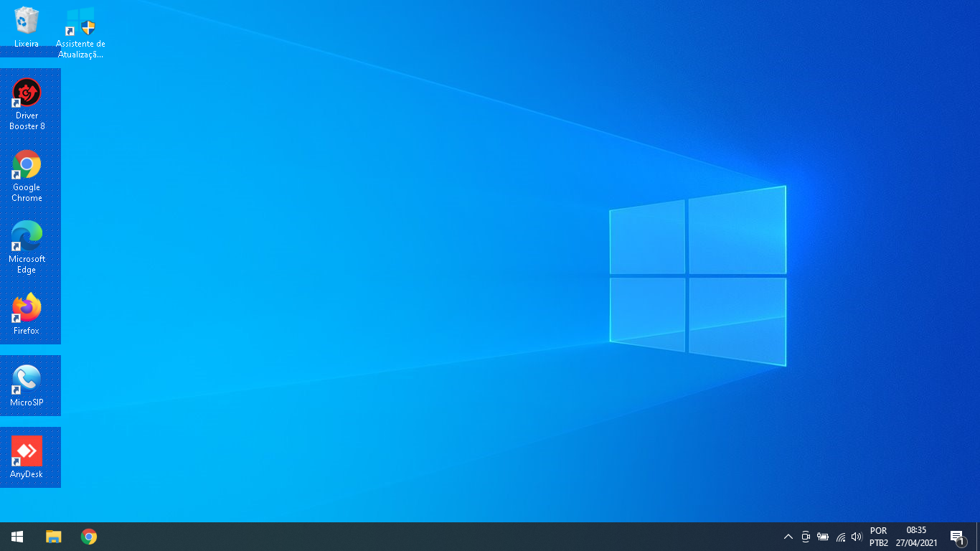Open the POR PTB2 language indicator
The height and width of the screenshot is (551, 980).
click(878, 537)
